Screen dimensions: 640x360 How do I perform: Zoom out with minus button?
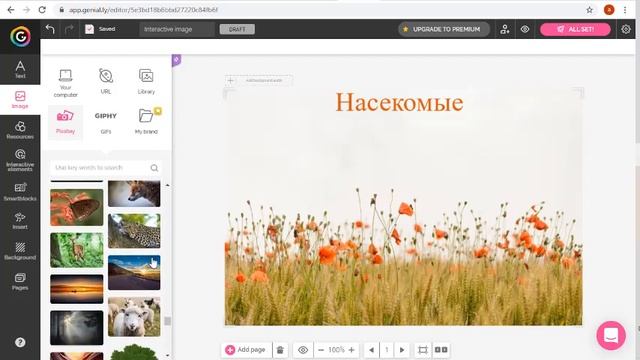(x=321, y=350)
